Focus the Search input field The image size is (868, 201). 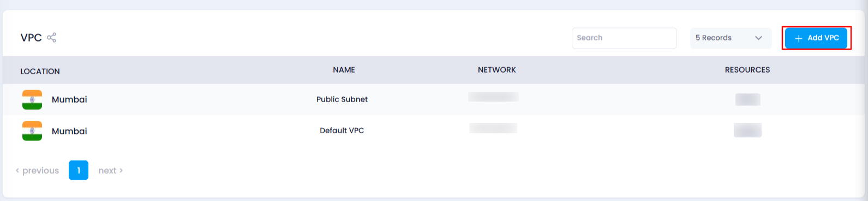[x=624, y=38]
